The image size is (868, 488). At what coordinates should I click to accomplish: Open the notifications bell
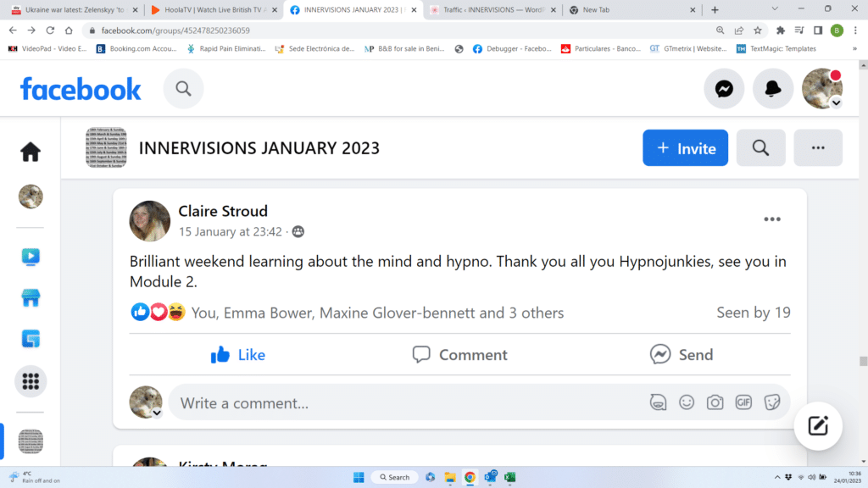tap(773, 89)
